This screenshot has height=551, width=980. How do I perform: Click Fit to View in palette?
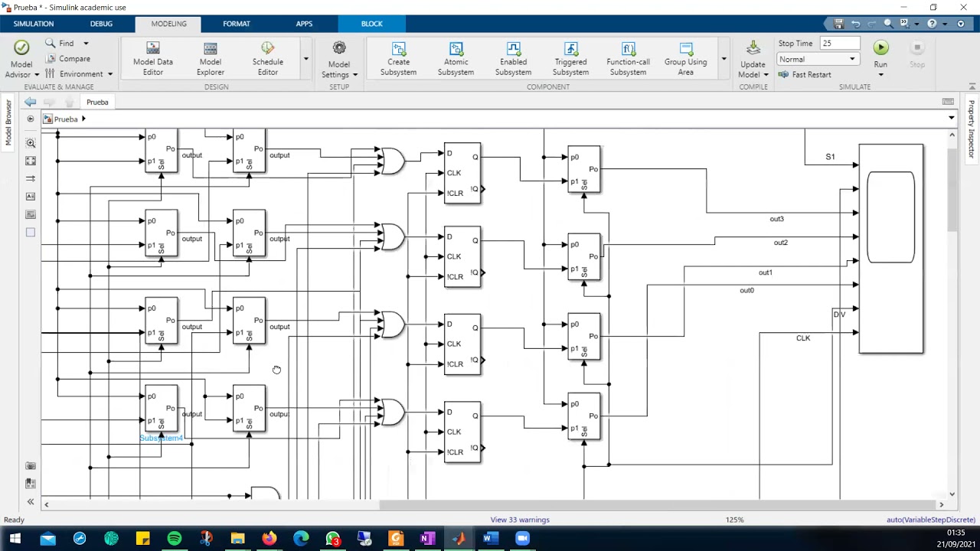click(x=31, y=161)
